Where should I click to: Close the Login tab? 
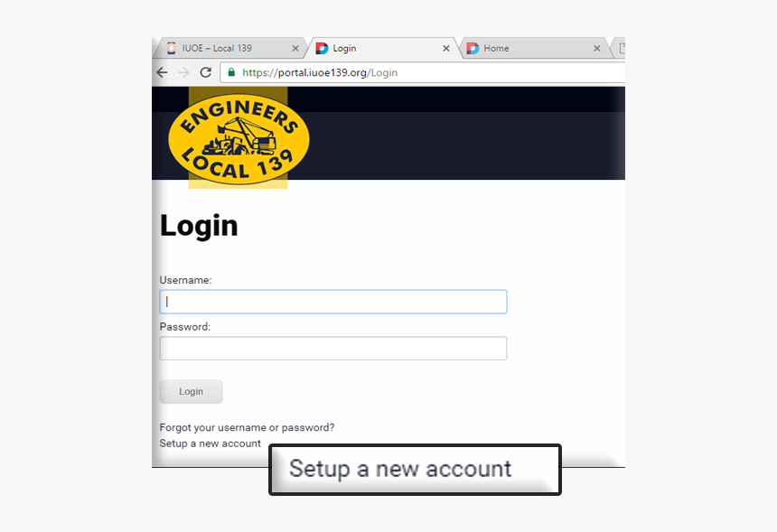click(x=446, y=49)
